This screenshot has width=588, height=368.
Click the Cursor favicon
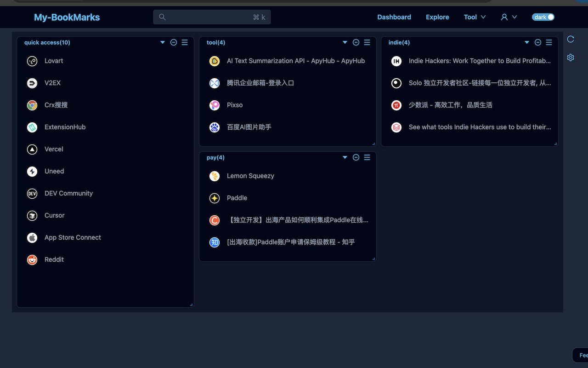point(32,215)
